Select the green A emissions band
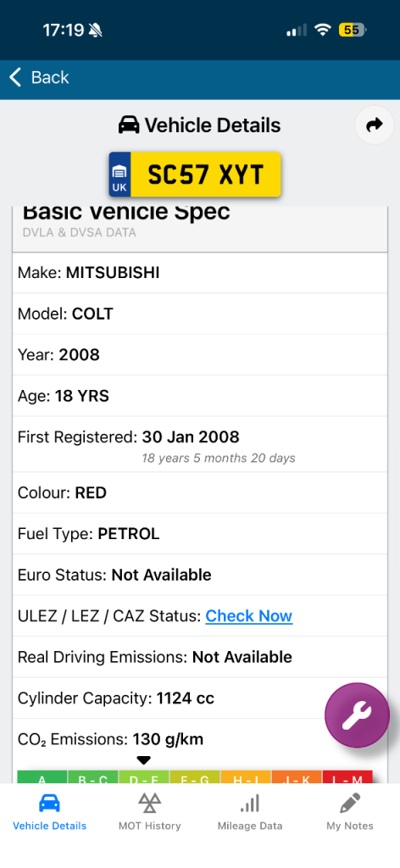This screenshot has height=868, width=400. [x=42, y=776]
